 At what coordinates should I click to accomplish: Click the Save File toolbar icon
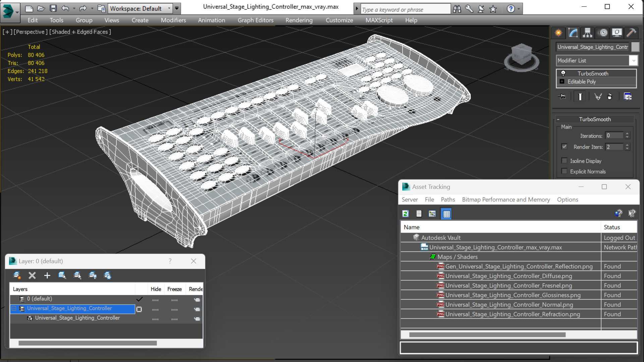tap(53, 8)
